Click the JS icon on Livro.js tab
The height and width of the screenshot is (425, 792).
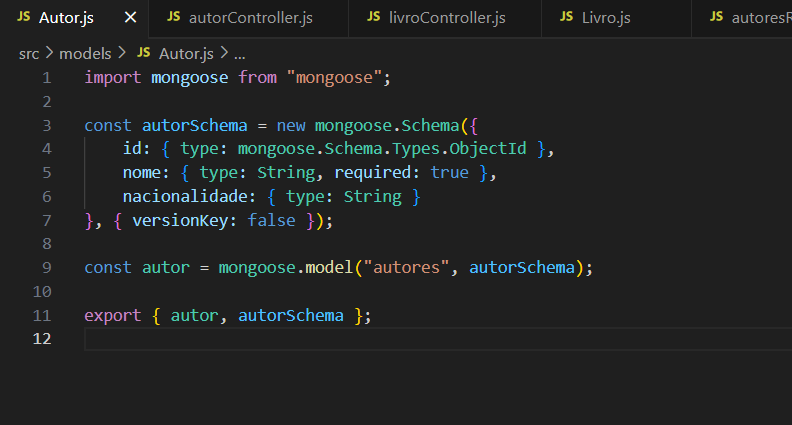click(x=565, y=18)
